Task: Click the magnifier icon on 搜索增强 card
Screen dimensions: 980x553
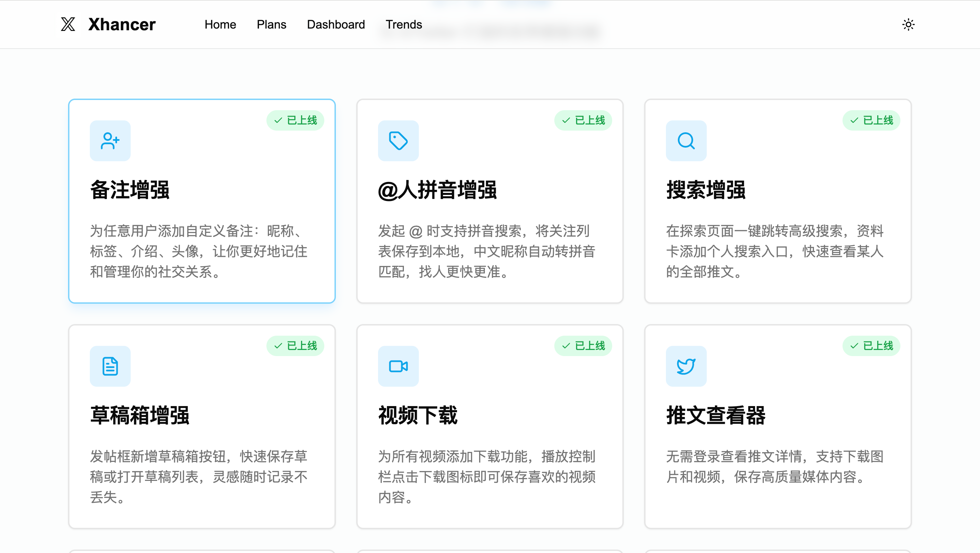Action: (x=686, y=141)
